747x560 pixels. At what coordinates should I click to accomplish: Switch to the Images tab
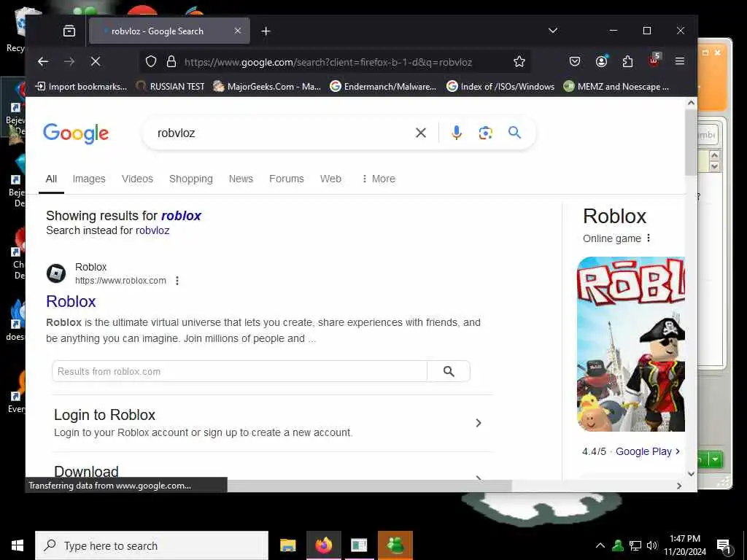[89, 179]
